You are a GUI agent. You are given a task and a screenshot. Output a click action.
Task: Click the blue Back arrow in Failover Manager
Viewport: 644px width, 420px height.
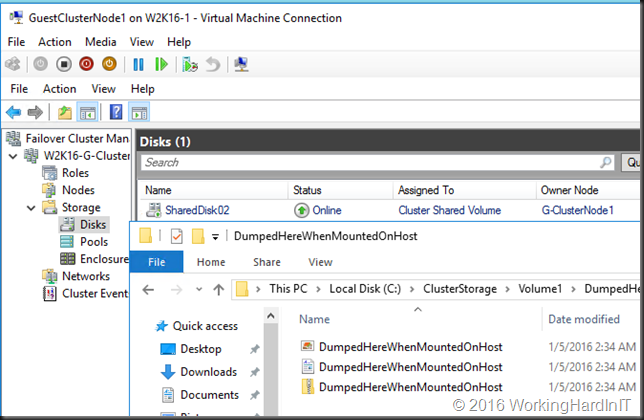pos(14,112)
